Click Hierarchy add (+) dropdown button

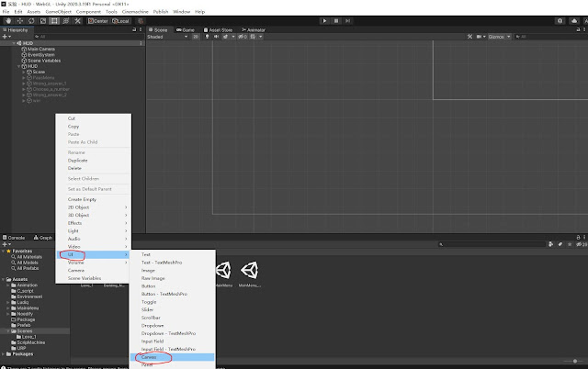tap(6, 37)
